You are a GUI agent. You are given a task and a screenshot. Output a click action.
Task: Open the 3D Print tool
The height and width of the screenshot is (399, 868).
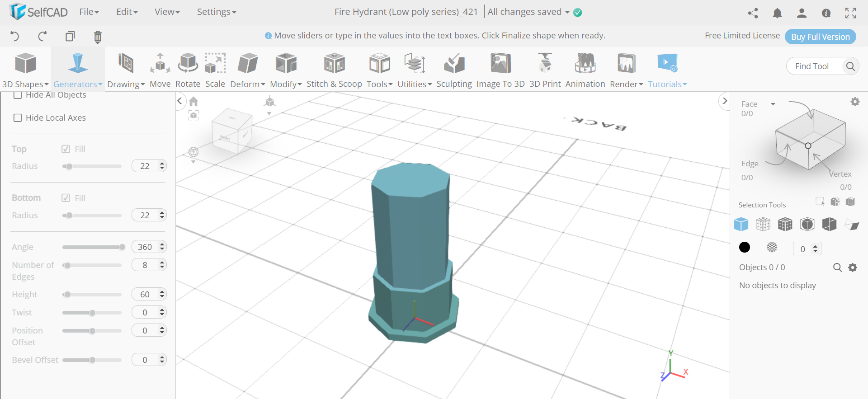(x=545, y=70)
